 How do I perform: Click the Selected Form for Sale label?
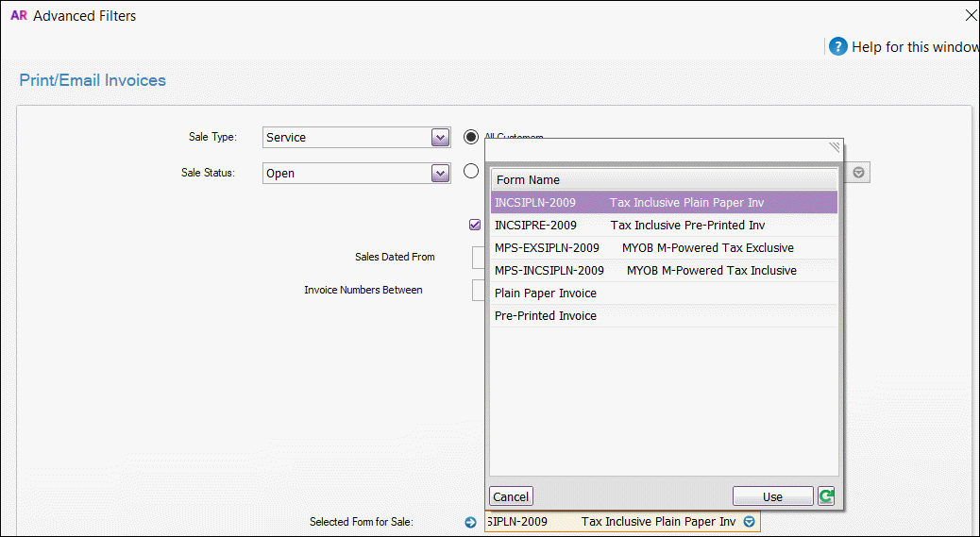point(362,522)
